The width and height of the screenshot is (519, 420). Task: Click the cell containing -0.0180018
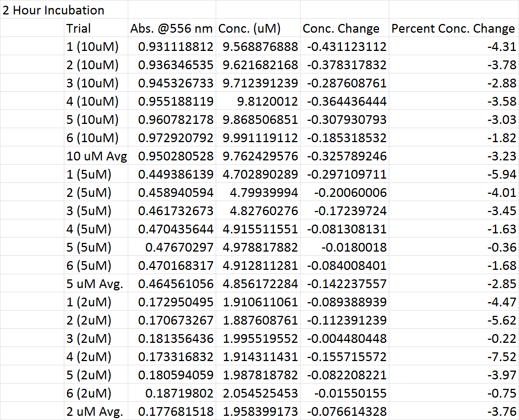(354, 247)
